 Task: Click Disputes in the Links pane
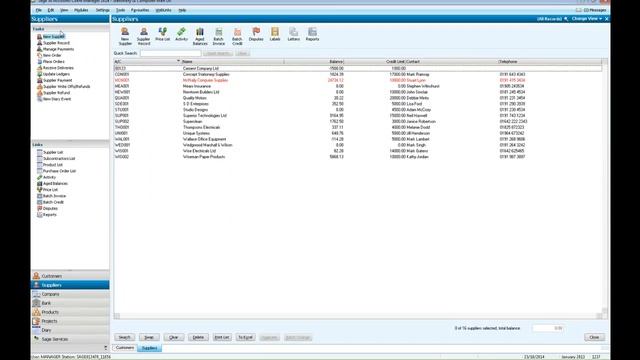coord(47,208)
